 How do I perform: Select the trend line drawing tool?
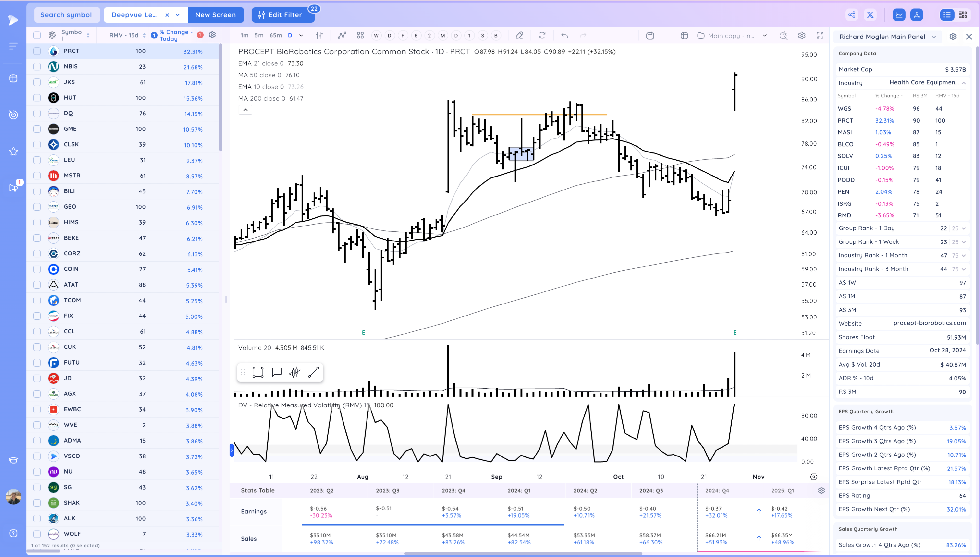[x=313, y=372]
